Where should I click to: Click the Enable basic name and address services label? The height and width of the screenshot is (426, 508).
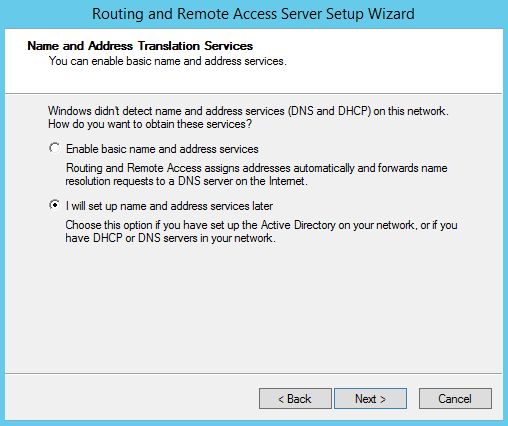point(162,149)
